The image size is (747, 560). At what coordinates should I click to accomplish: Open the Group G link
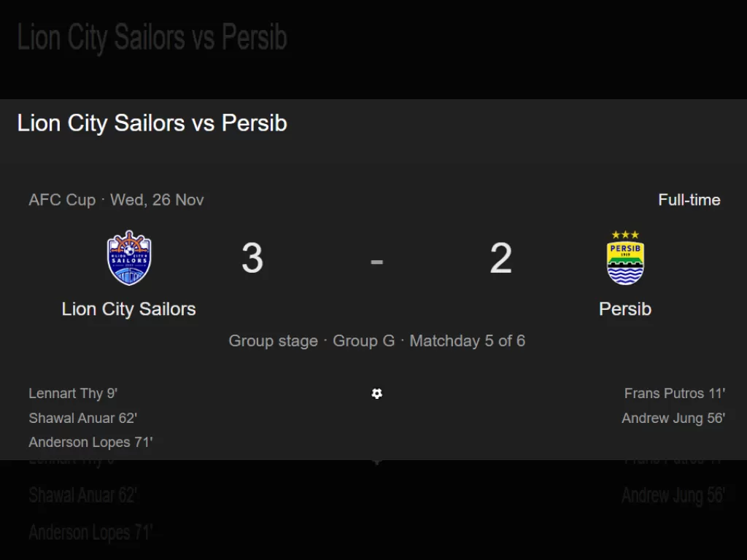363,341
